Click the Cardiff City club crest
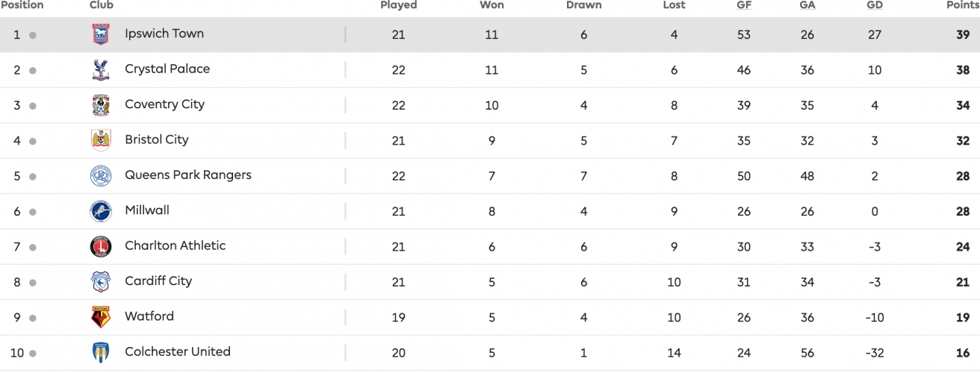This screenshot has width=980, height=373. point(100,282)
